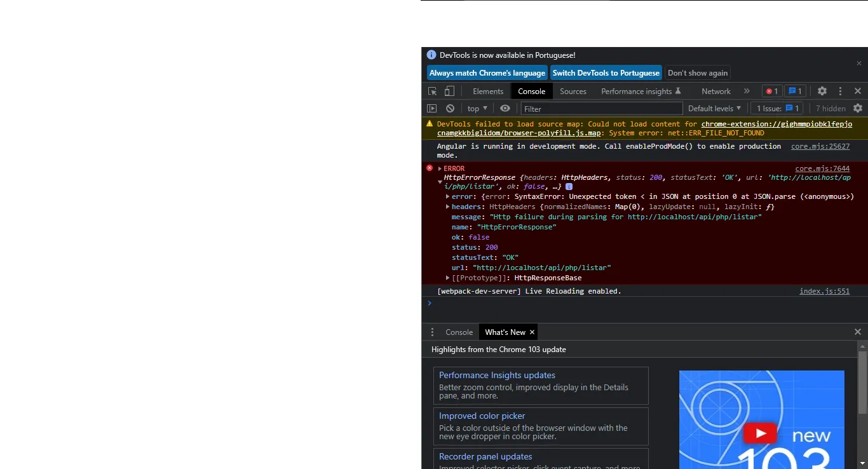The width and height of the screenshot is (868, 469).
Task: Open the DevTools three-dot customize menu
Action: click(x=840, y=92)
